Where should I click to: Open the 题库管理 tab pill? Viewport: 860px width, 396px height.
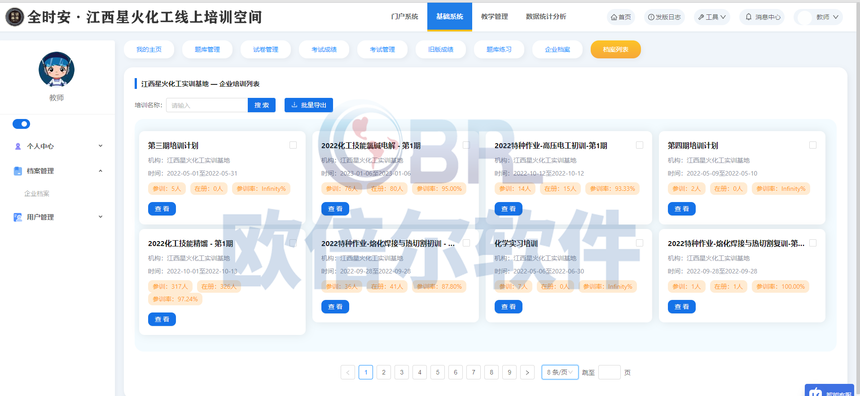(207, 49)
